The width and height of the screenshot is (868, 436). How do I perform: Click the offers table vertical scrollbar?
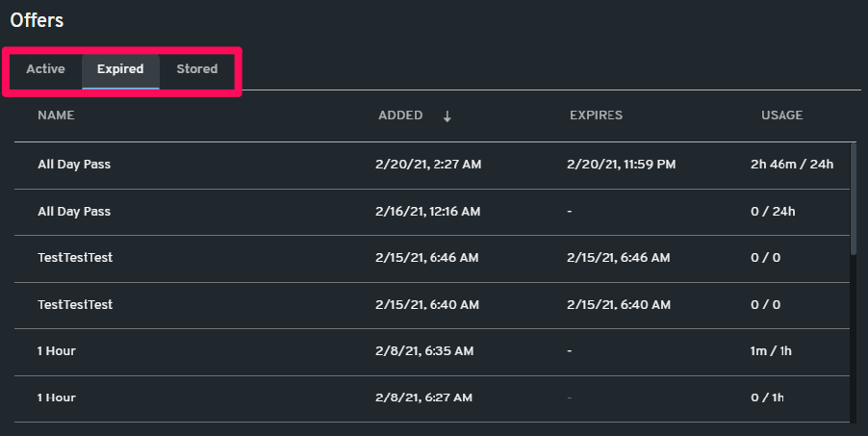tap(853, 199)
